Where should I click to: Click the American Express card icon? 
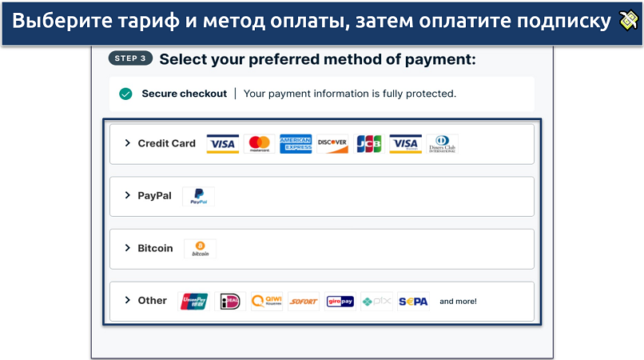point(296,143)
